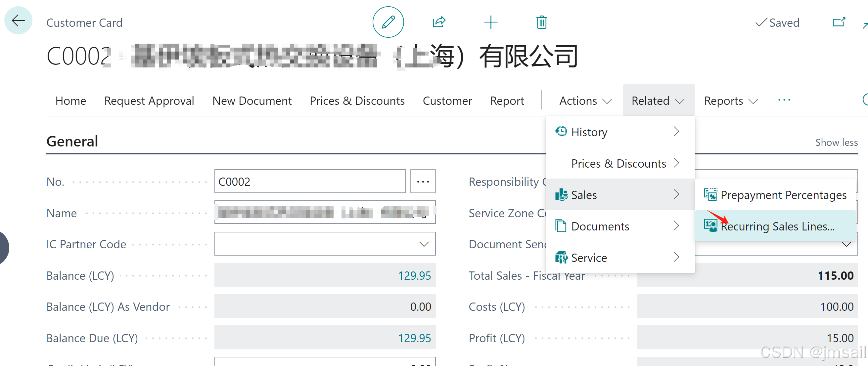Expand the Actions menu

(x=585, y=101)
